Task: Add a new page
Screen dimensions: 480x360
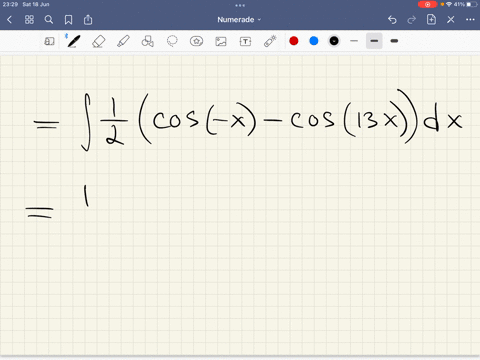Action: click(431, 19)
